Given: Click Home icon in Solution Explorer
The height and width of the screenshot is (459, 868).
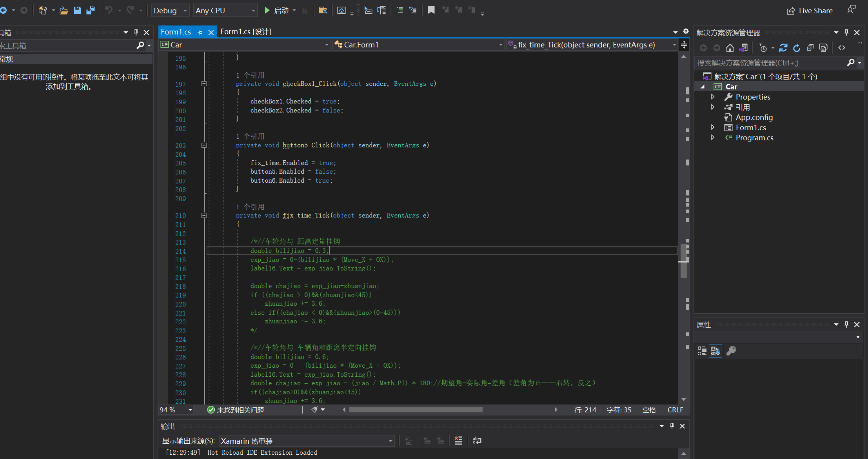Looking at the screenshot, I should [730, 48].
